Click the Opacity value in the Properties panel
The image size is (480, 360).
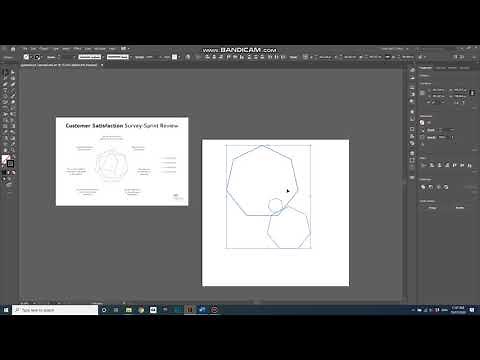[x=443, y=137]
